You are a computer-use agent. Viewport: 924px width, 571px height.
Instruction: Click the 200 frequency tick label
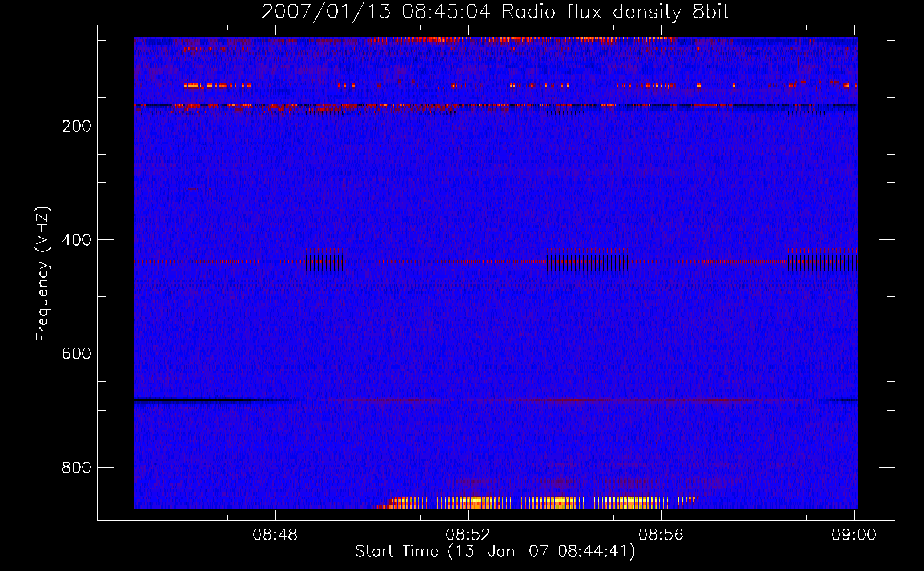click(x=77, y=126)
